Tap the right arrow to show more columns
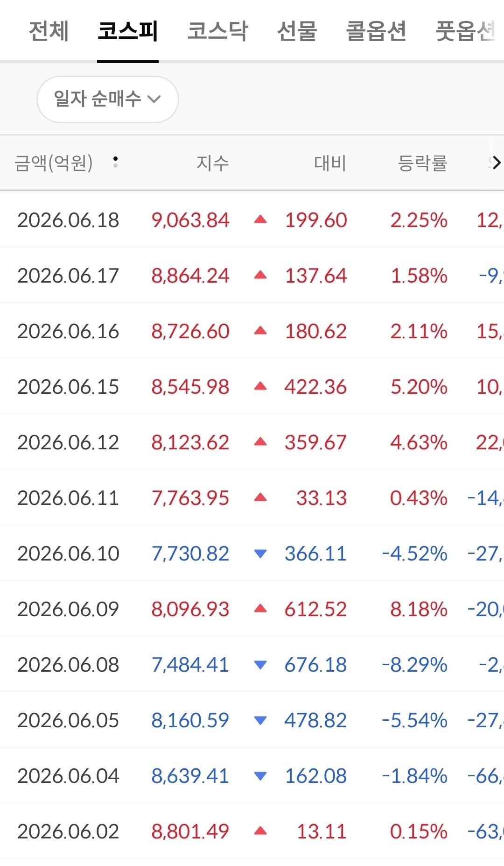The image size is (504, 866). [x=497, y=163]
